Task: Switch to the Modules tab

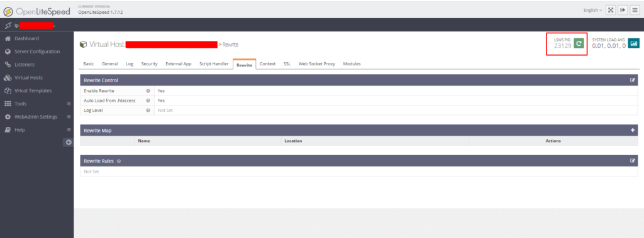Action: (x=352, y=64)
